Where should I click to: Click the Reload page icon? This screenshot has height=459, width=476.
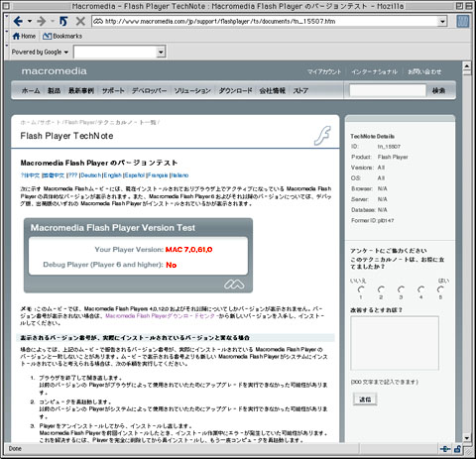click(x=62, y=22)
